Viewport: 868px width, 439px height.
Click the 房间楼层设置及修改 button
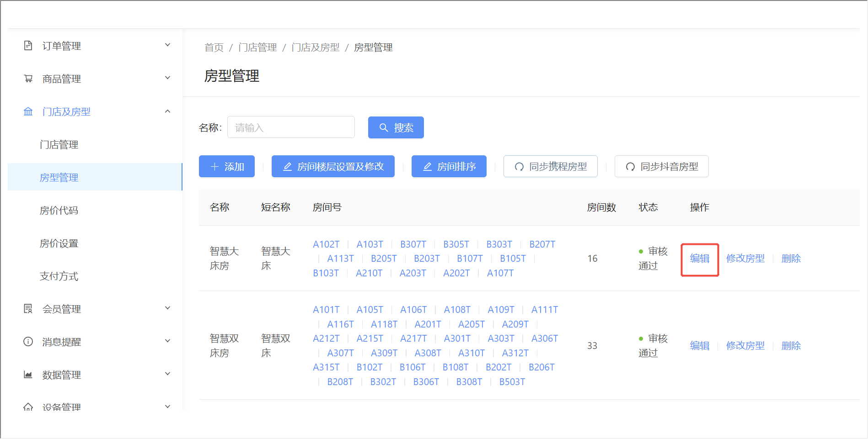pyautogui.click(x=333, y=166)
